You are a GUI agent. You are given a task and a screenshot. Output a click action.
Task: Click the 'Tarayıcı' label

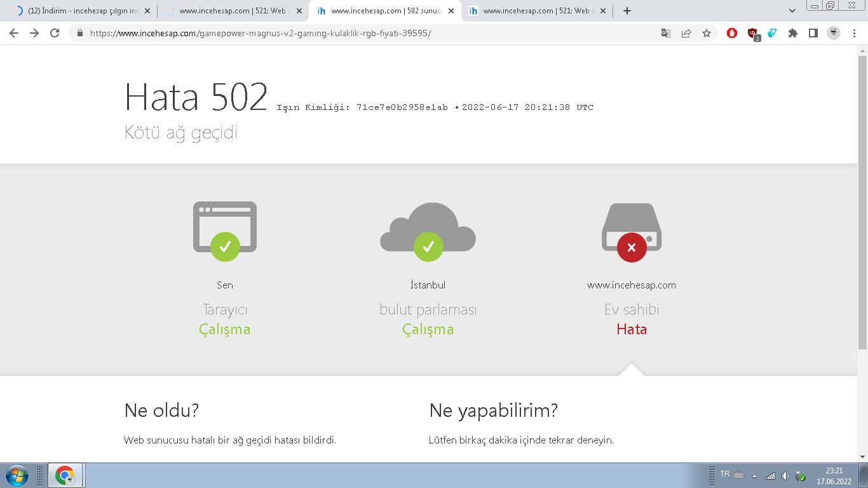pyautogui.click(x=225, y=309)
